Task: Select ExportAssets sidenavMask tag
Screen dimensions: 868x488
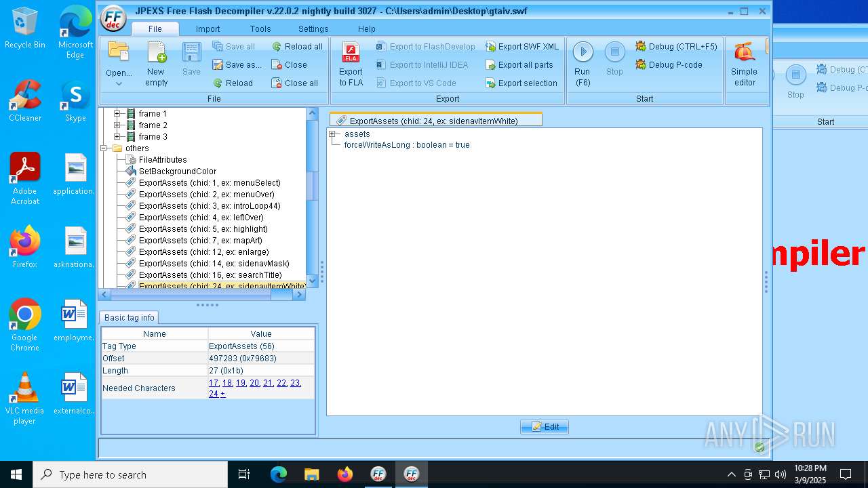Action: pyautogui.click(x=214, y=264)
